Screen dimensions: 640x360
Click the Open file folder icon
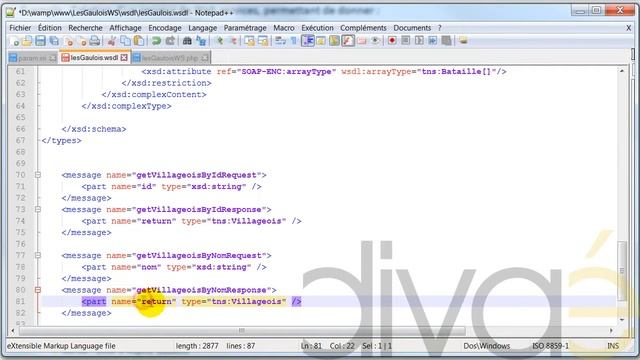pos(27,40)
